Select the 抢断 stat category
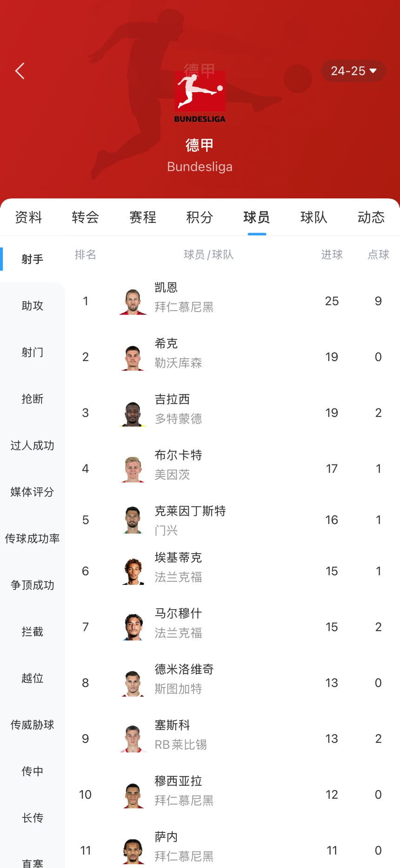 click(33, 399)
